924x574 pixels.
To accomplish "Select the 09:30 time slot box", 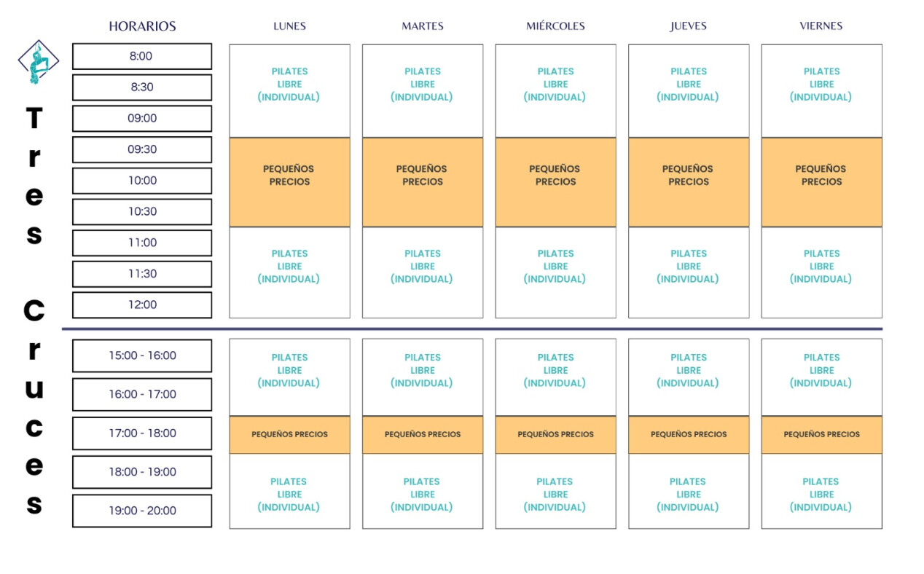I will pyautogui.click(x=142, y=149).
